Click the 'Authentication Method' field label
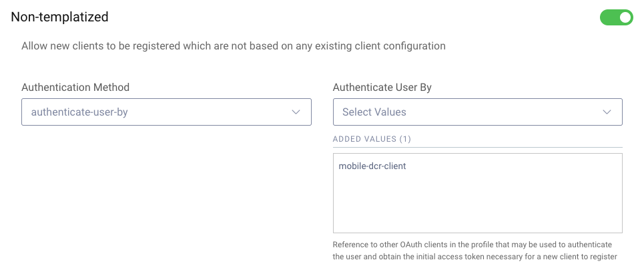The height and width of the screenshot is (268, 644). tap(75, 87)
